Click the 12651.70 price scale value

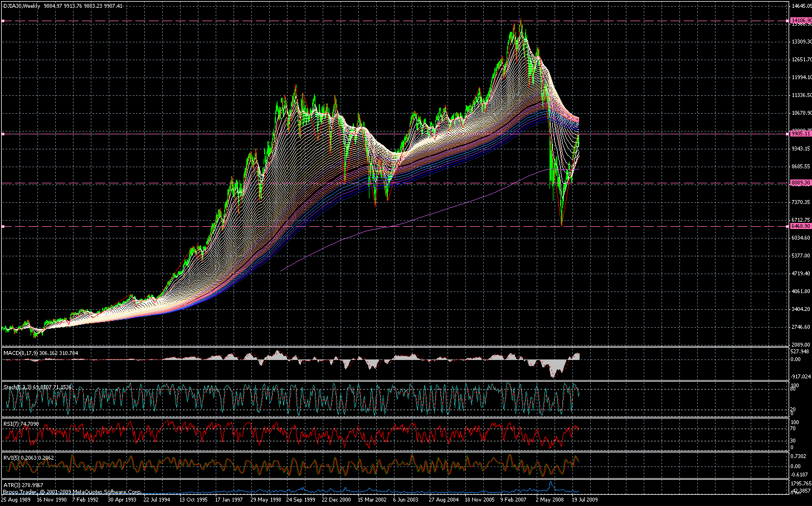[x=801, y=59]
